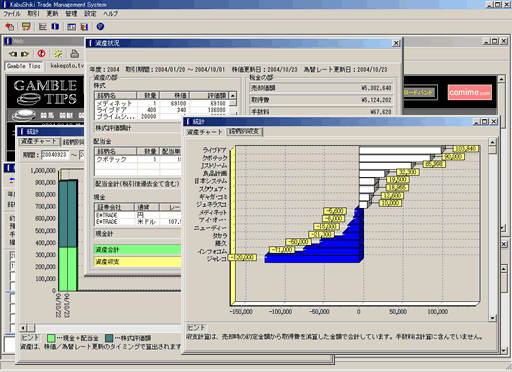Click the teal 株式評価額 legend swatch

[x=109, y=338]
